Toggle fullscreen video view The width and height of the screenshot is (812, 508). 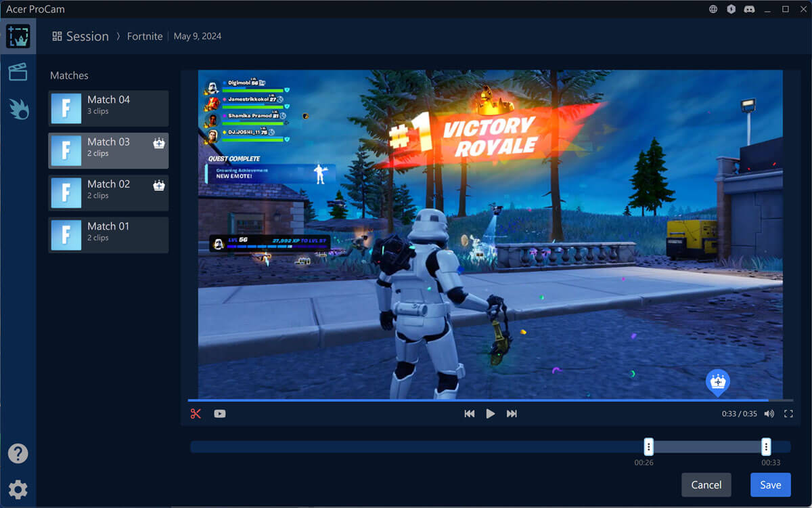pyautogui.click(x=788, y=414)
